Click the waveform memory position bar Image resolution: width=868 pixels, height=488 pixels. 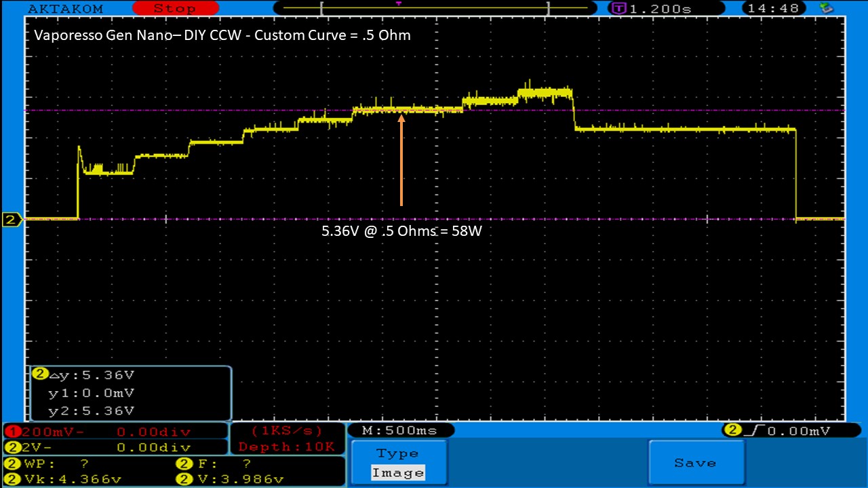tap(434, 8)
